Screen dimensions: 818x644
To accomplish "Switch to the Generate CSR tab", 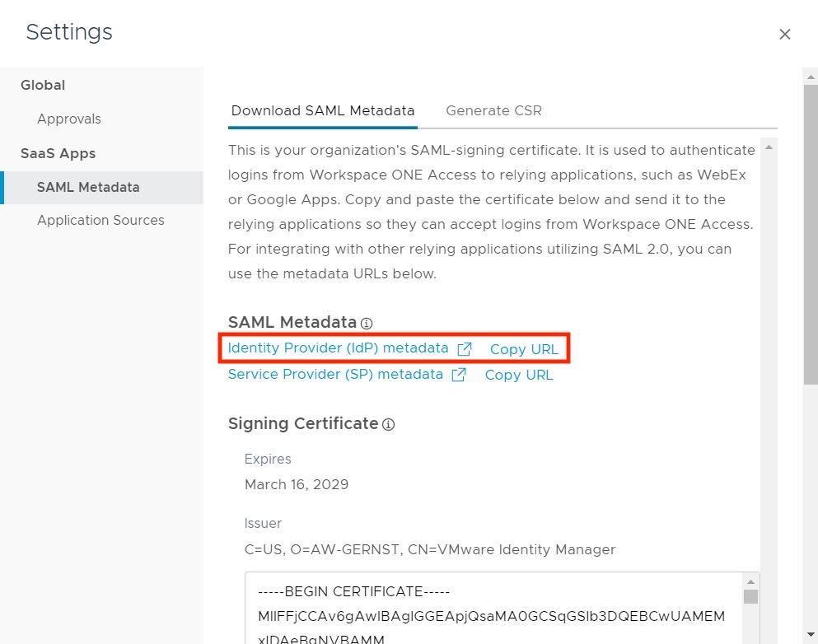I will [493, 110].
